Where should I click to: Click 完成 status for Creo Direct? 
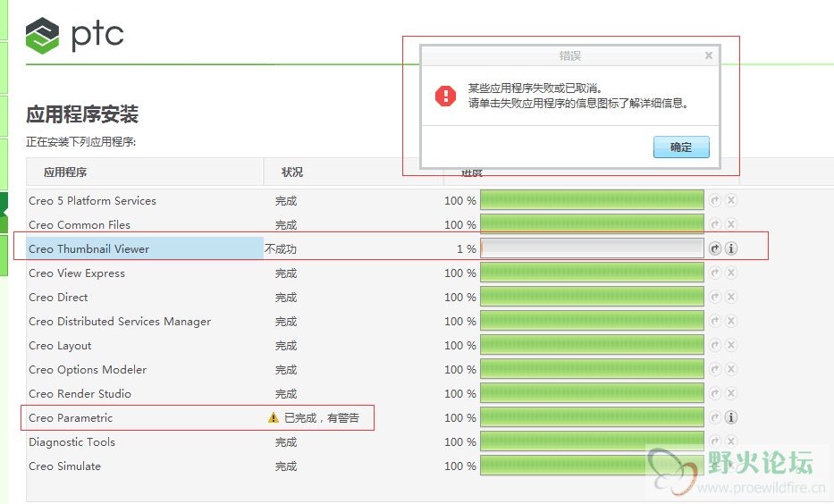coord(286,298)
